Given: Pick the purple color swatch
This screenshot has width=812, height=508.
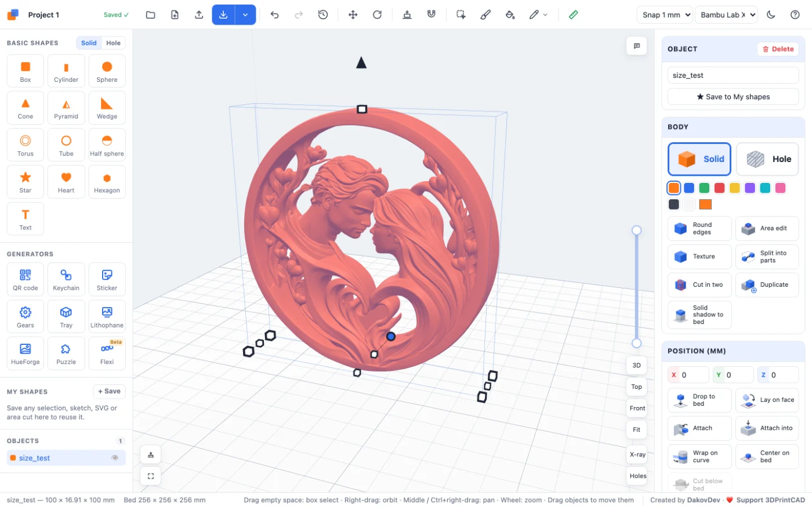Looking at the screenshot, I should [x=750, y=188].
